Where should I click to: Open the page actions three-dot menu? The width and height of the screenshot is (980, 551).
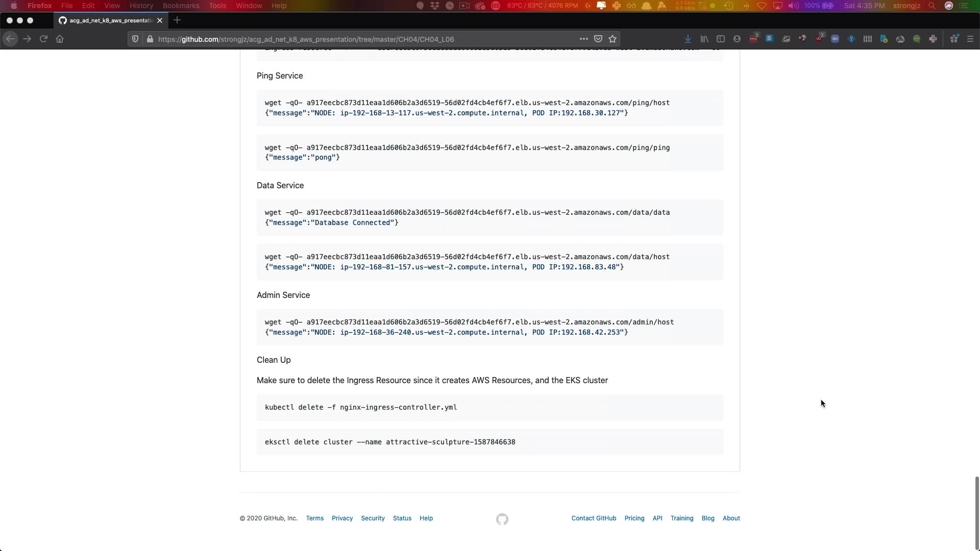[583, 39]
